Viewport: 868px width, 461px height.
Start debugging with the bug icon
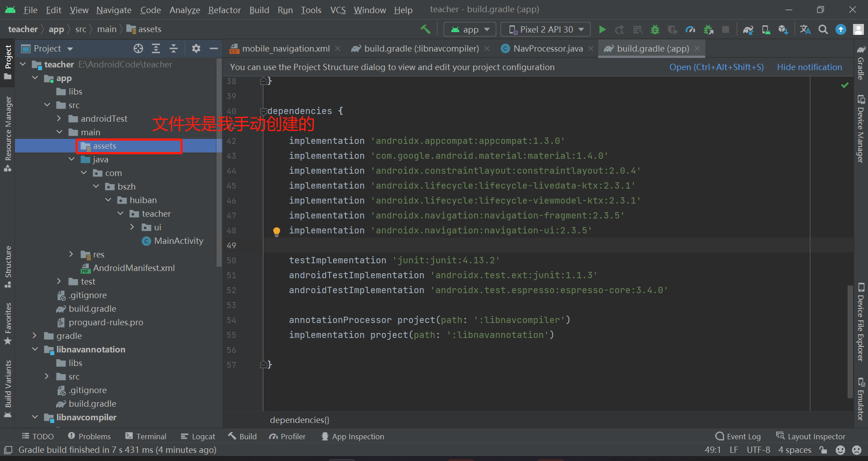pos(655,29)
